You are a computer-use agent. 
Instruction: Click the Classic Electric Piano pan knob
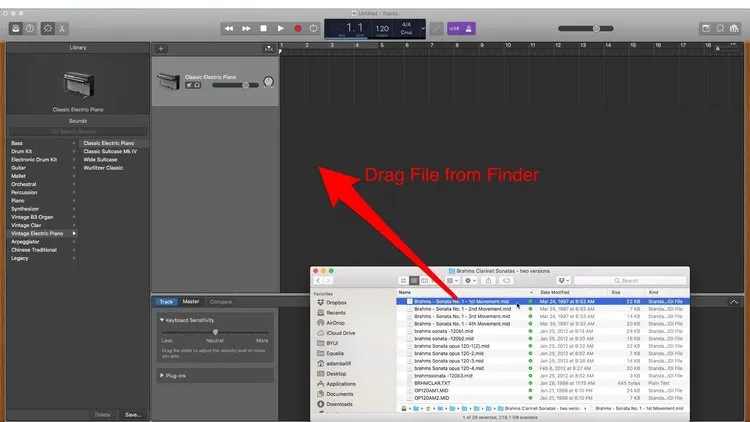tap(268, 82)
